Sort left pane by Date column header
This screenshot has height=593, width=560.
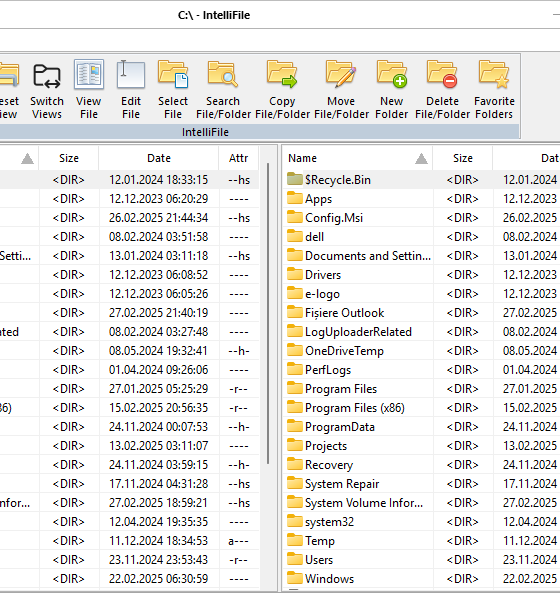pyautogui.click(x=159, y=158)
